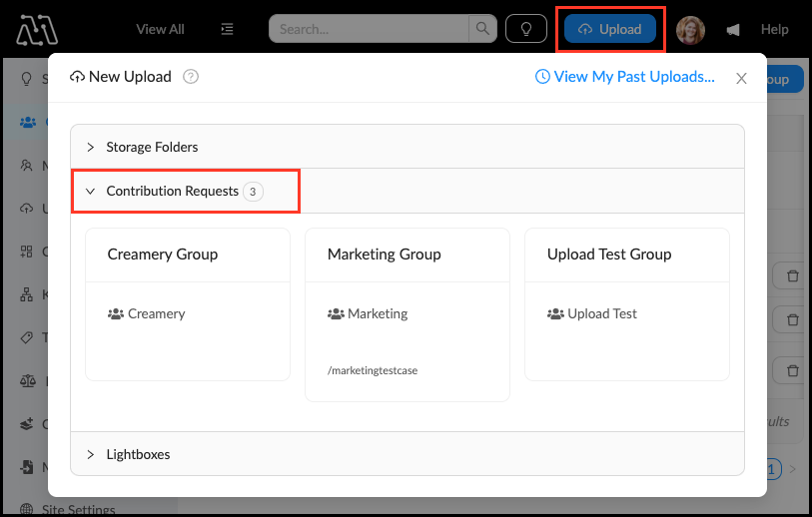Open View All in top navigation
This screenshot has height=517, width=812.
tap(160, 29)
